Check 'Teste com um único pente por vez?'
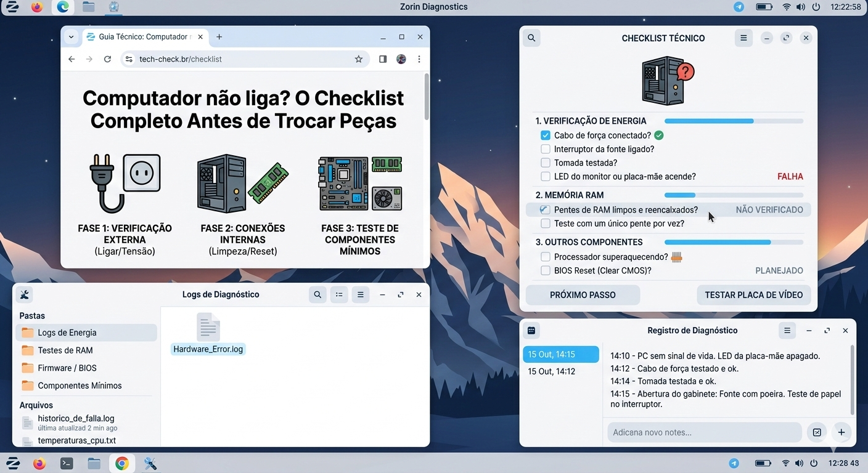This screenshot has height=473, width=868. point(545,223)
